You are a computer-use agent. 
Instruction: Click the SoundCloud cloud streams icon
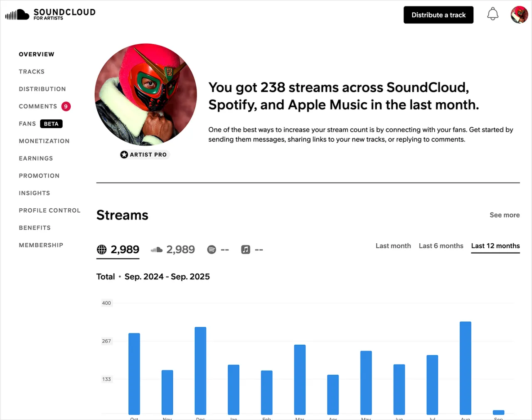pos(156,249)
